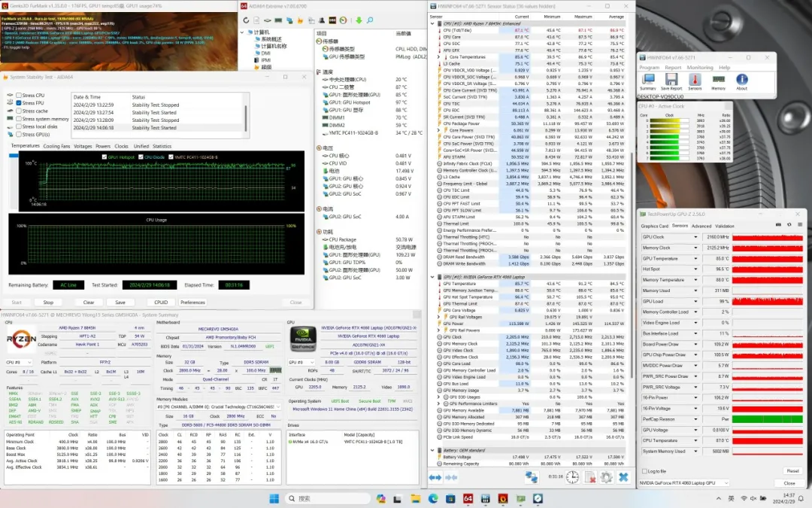The height and width of the screenshot is (508, 812).
Task: Open Microsoft Edge from the taskbar
Action: click(433, 498)
